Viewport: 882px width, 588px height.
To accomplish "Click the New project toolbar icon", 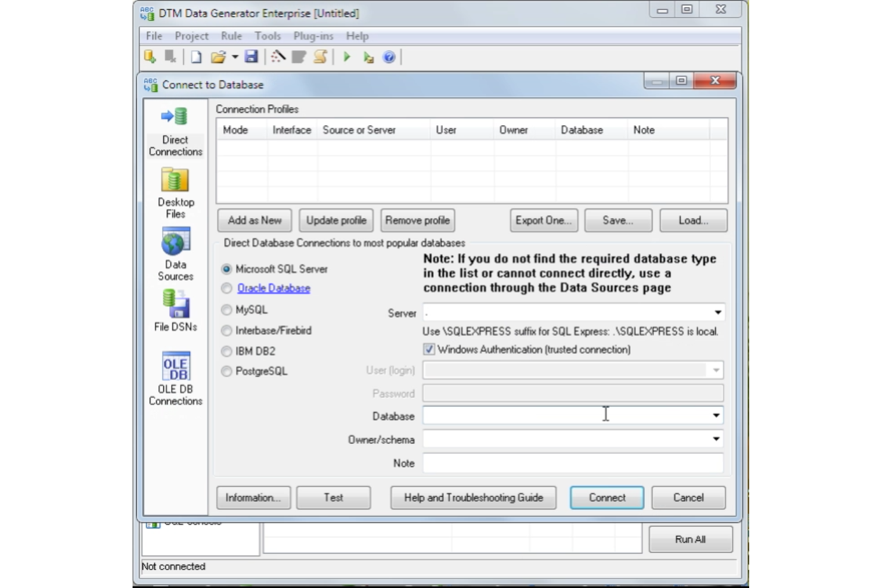I will [196, 57].
